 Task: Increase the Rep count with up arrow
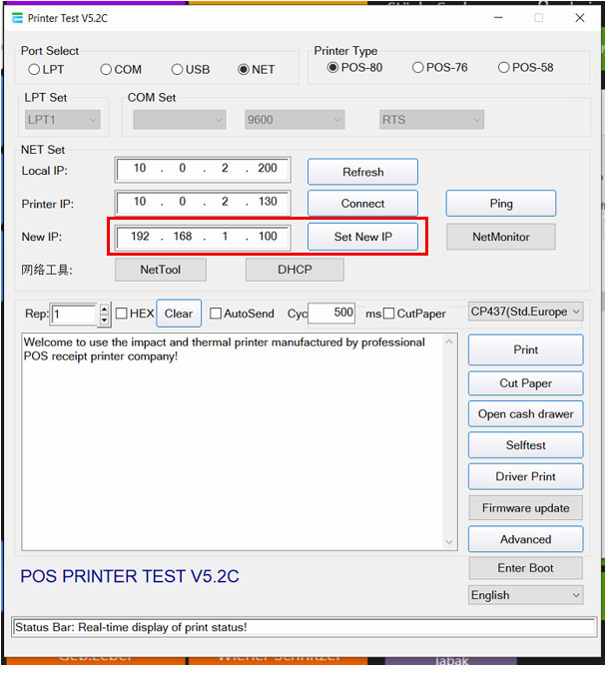pos(104,309)
